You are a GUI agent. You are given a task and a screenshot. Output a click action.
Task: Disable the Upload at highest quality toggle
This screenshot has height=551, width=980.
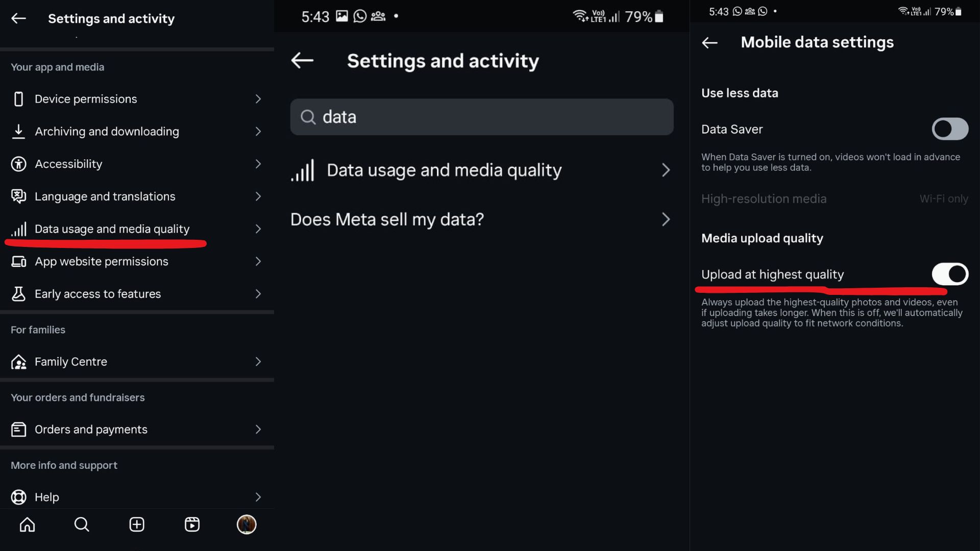(950, 274)
